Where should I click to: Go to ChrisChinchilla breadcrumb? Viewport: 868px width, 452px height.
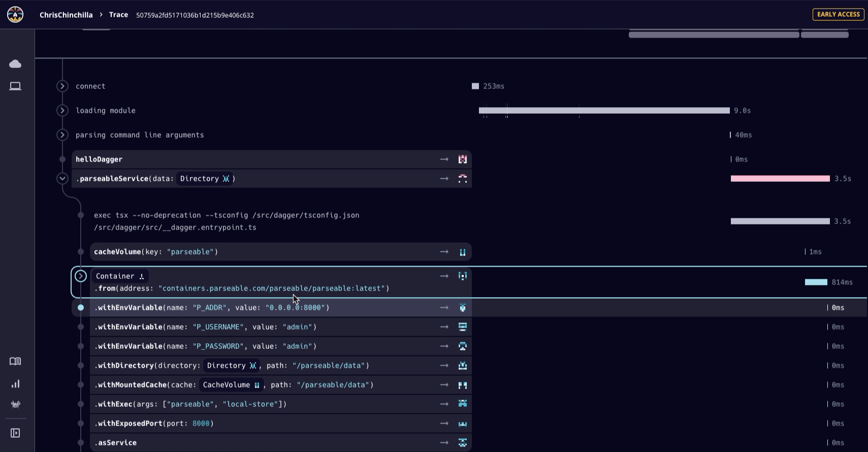click(66, 15)
